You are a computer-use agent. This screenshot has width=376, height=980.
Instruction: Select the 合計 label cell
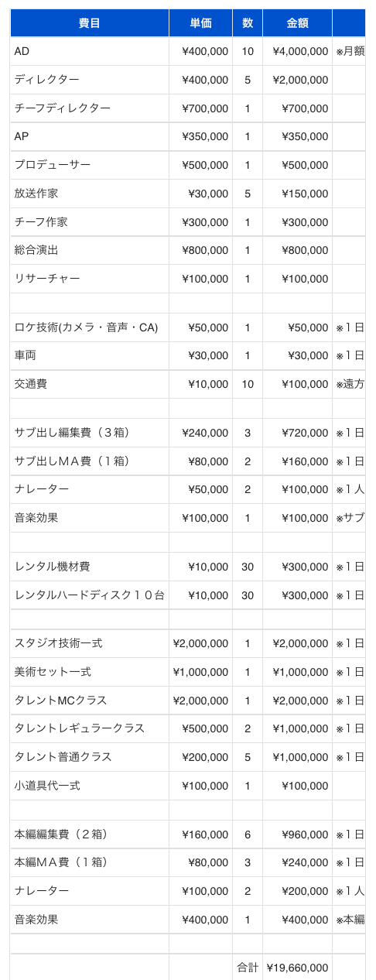pyautogui.click(x=248, y=968)
